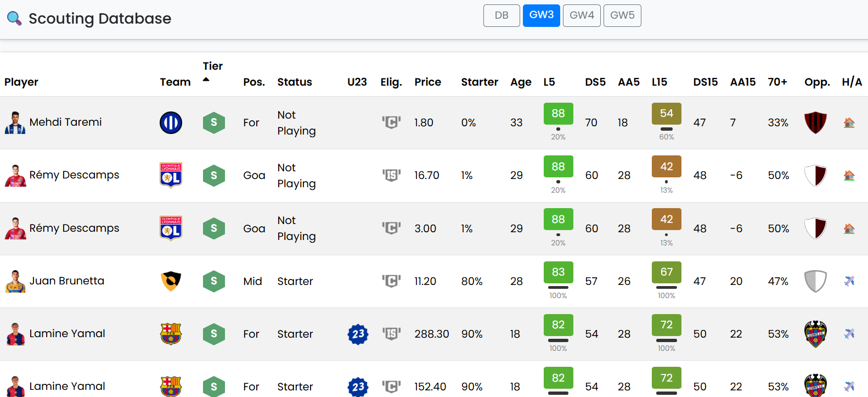868x397 pixels.
Task: Open Juan Brunetta's player name link
Action: pyautogui.click(x=66, y=281)
